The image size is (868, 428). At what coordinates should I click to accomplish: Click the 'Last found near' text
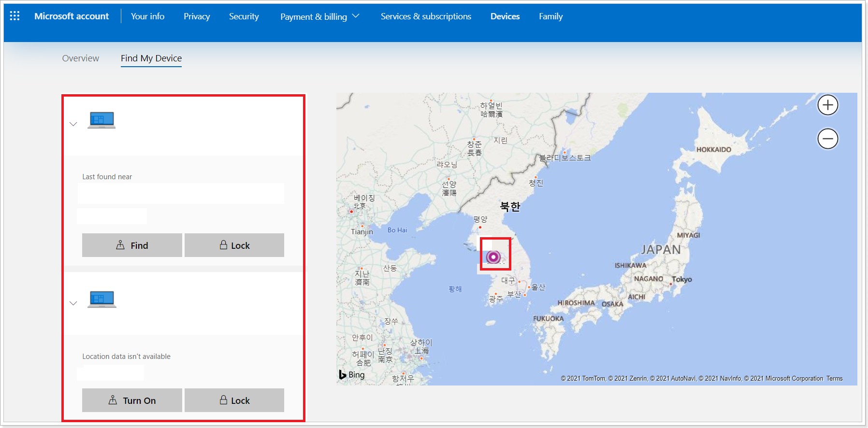[x=107, y=177]
